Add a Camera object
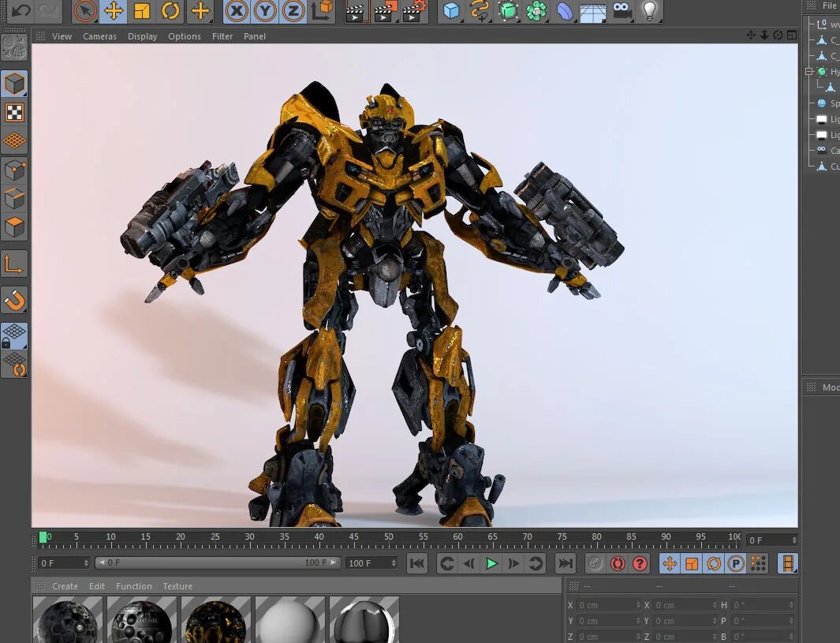The height and width of the screenshot is (643, 840). [622, 11]
